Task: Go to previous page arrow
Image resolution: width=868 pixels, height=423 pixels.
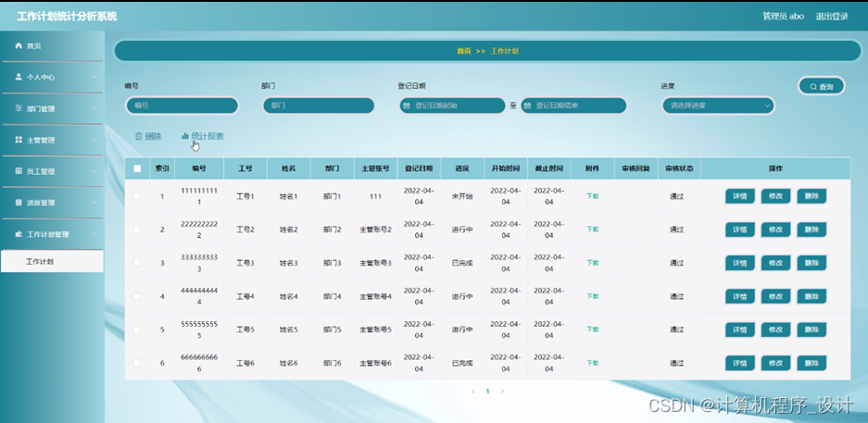Action: click(x=472, y=392)
